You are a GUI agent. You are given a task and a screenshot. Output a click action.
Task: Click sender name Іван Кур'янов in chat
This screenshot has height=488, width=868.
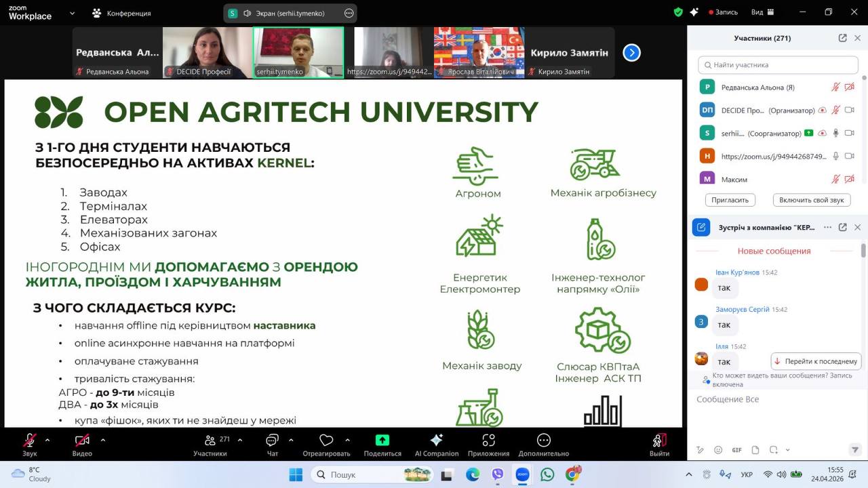tap(737, 272)
